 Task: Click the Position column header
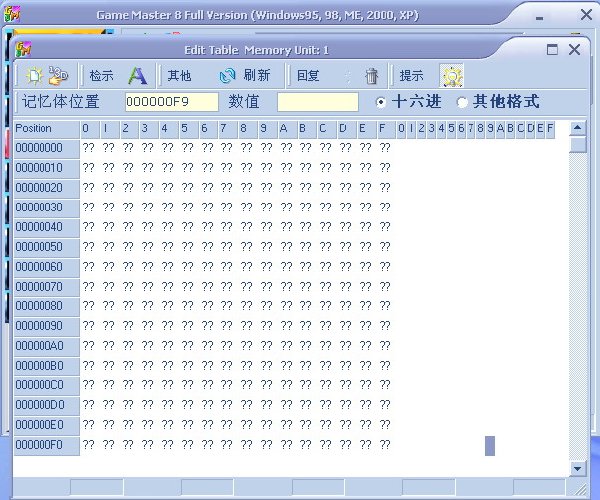pos(47,129)
